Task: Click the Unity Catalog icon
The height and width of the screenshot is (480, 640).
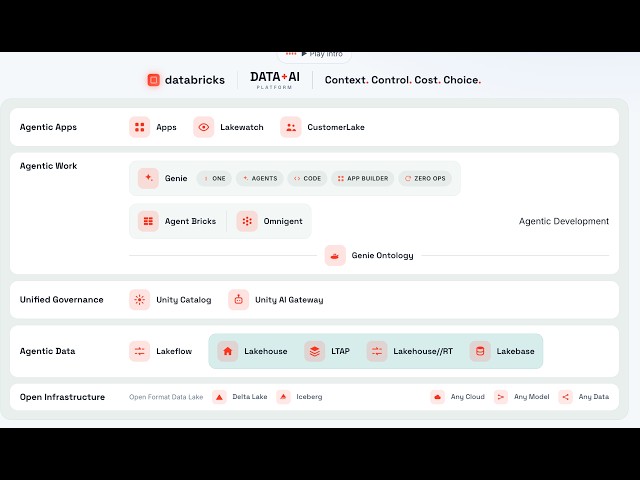Action: (140, 300)
